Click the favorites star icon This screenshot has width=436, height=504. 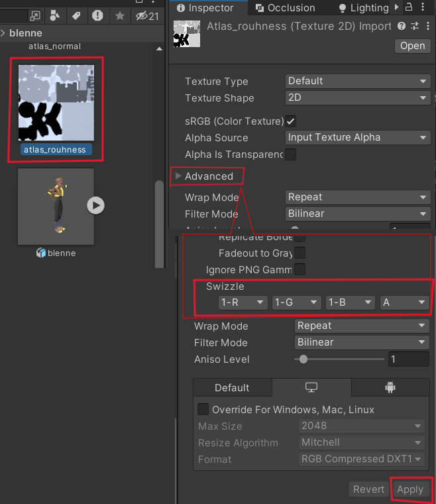[x=119, y=15]
